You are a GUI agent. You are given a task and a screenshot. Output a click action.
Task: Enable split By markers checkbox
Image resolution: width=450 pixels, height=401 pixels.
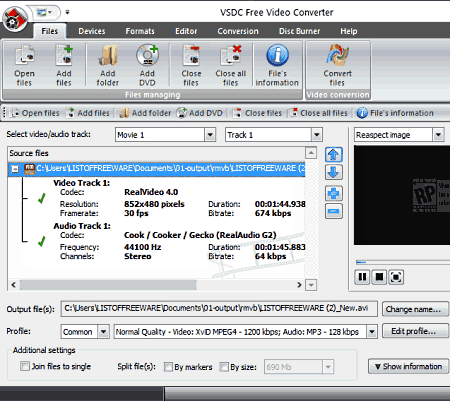click(168, 367)
